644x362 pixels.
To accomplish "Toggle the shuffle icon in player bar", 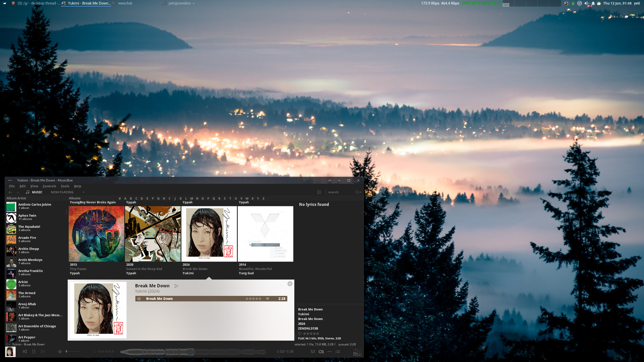I will 338,351.
